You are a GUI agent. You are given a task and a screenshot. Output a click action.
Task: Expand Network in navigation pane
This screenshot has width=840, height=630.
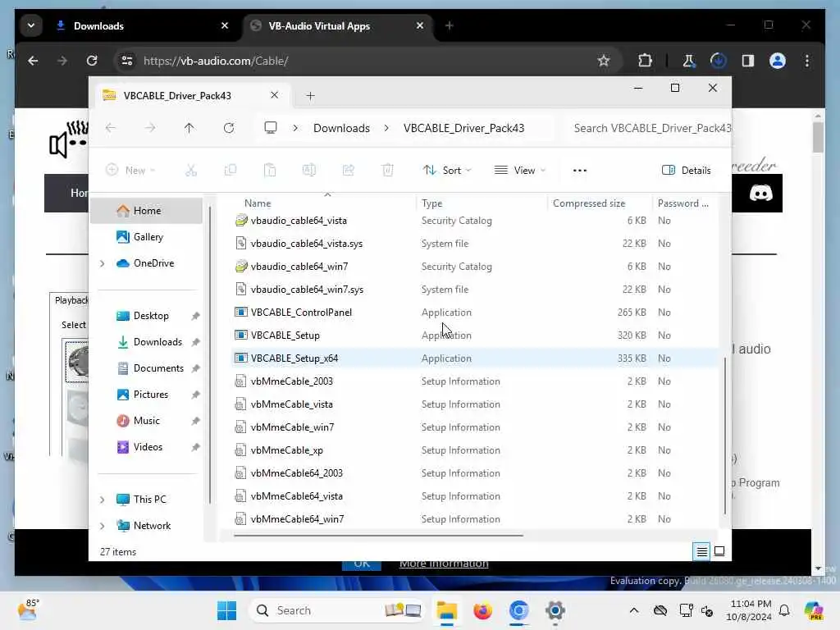103,526
